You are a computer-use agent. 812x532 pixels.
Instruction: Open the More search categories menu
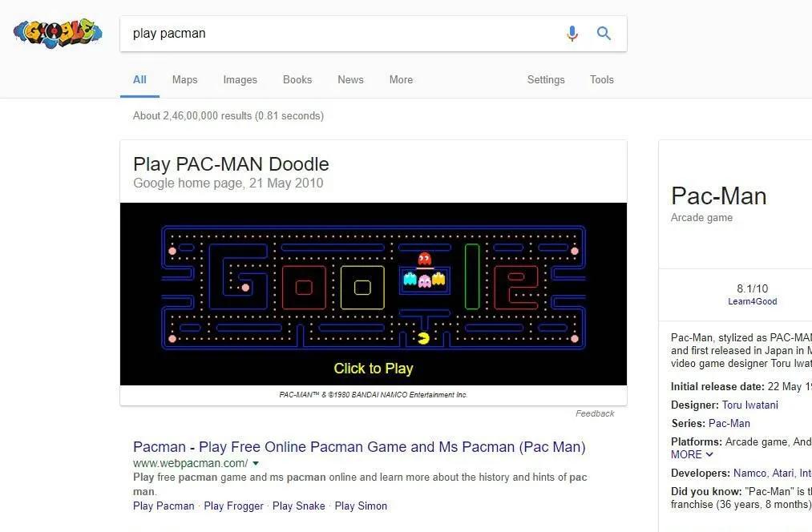(401, 79)
